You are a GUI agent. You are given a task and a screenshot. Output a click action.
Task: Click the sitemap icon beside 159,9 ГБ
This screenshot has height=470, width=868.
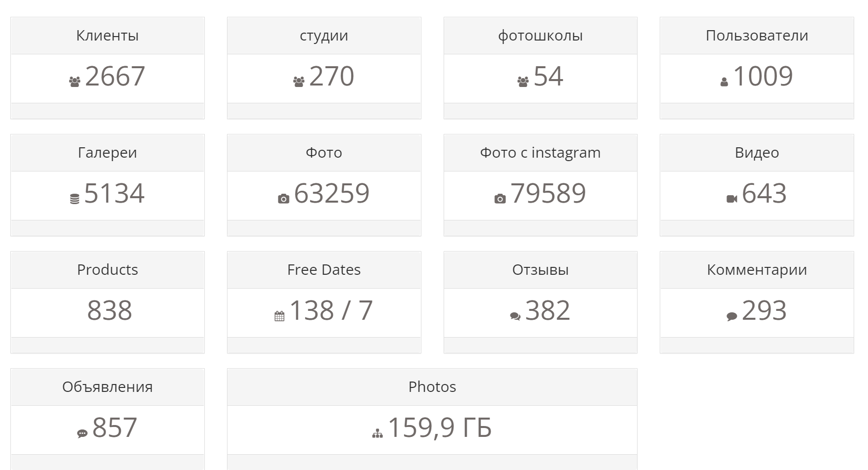click(377, 433)
